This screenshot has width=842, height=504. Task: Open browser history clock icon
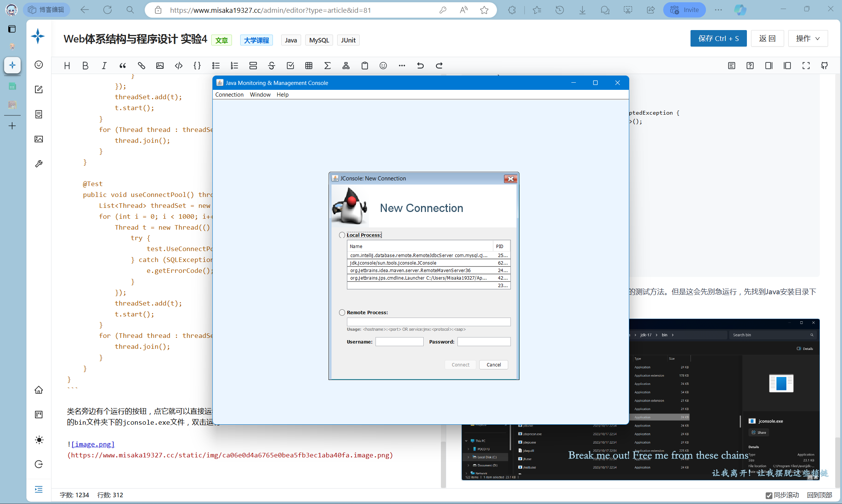click(560, 10)
